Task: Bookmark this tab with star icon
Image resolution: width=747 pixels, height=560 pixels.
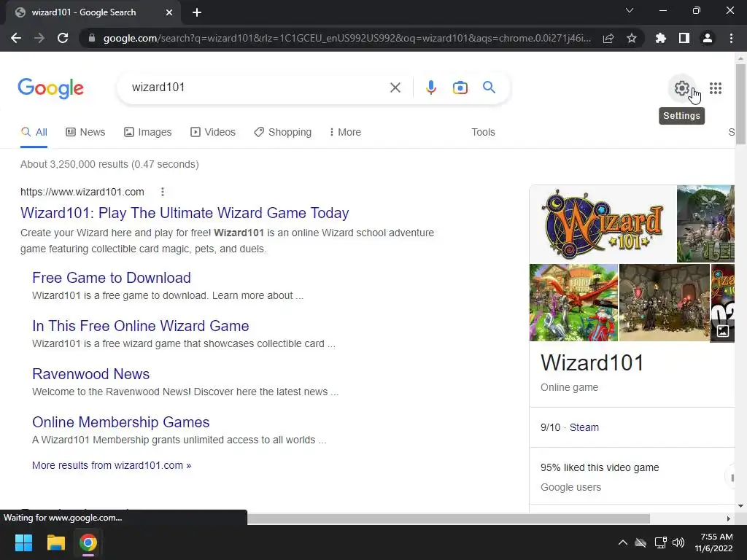Action: (x=632, y=38)
